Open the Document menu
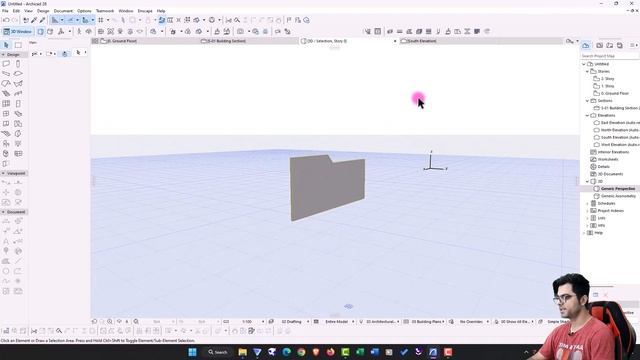The image size is (640, 360). 63,11
